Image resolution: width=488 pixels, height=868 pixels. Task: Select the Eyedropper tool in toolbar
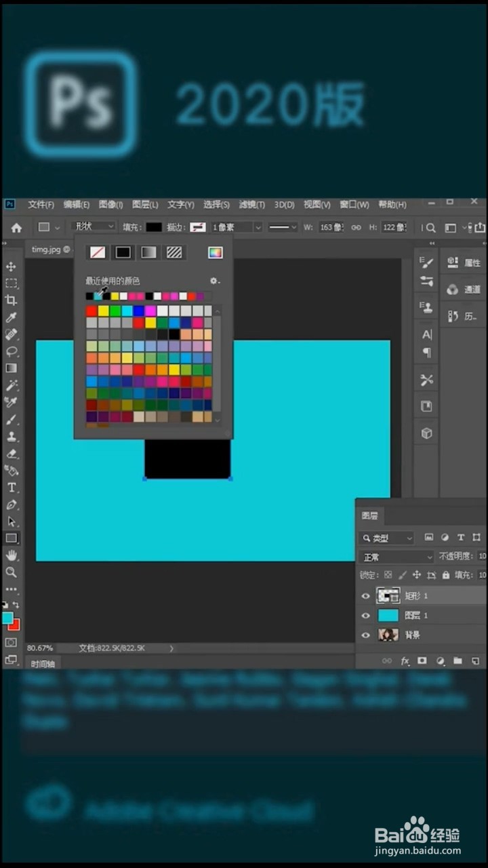click(x=11, y=317)
